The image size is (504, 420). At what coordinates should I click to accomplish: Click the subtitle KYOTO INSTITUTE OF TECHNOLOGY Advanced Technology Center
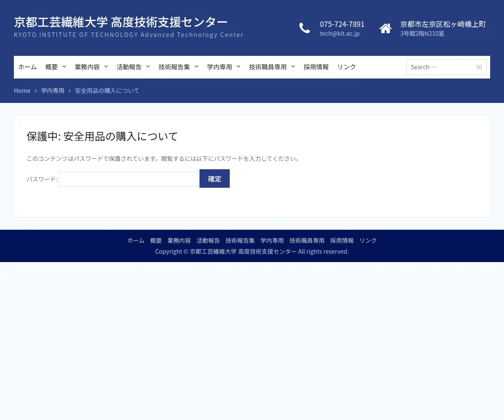click(129, 35)
